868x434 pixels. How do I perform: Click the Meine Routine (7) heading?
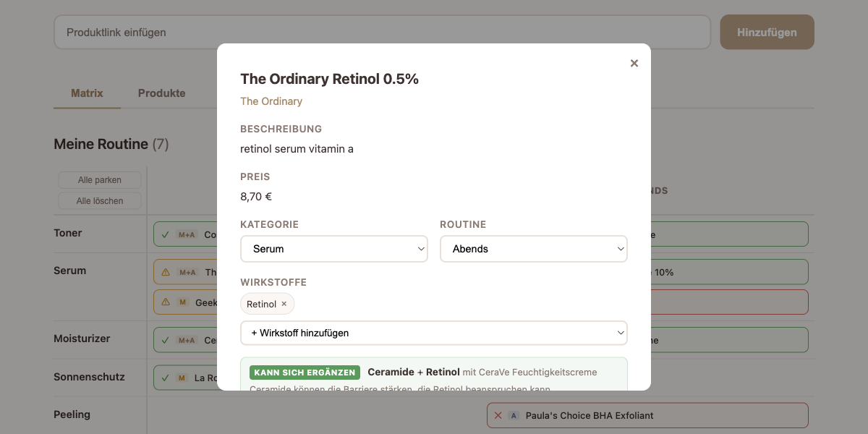coord(111,144)
